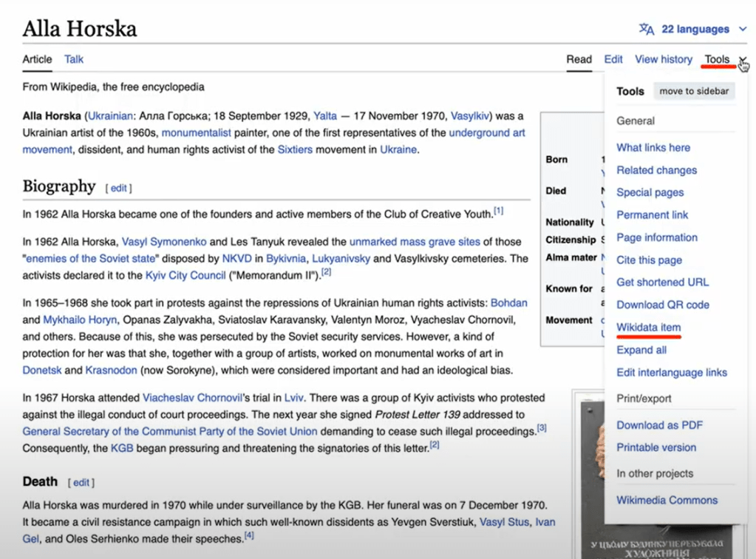
Task: Open the Edit tab
Action: click(613, 59)
